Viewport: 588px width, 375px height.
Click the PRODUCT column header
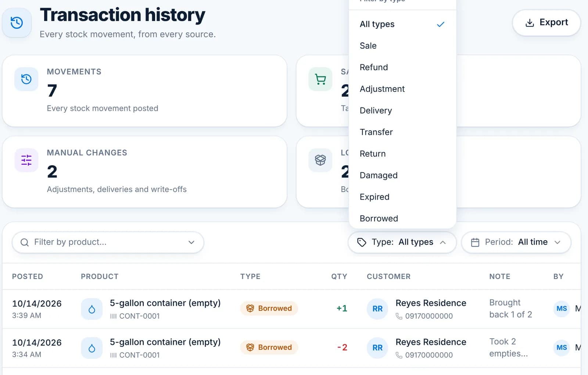tap(100, 276)
